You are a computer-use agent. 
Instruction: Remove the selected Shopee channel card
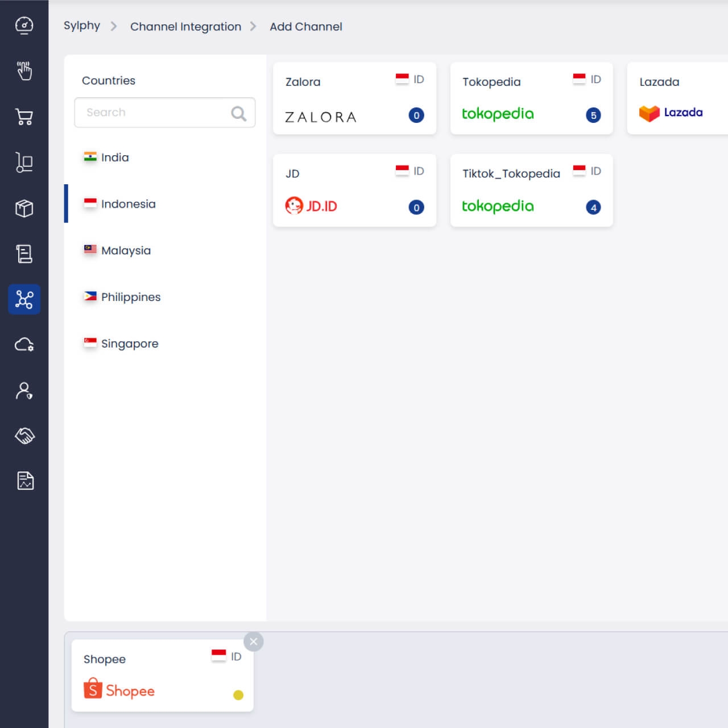[254, 642]
